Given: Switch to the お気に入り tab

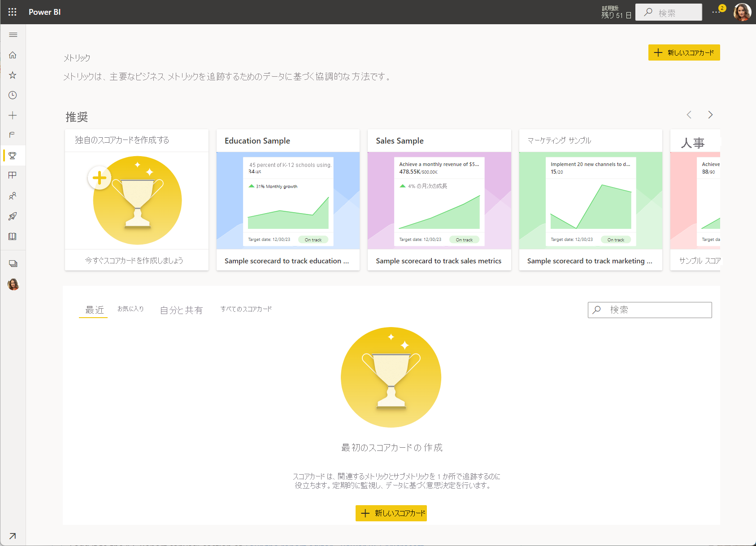Looking at the screenshot, I should coord(130,309).
